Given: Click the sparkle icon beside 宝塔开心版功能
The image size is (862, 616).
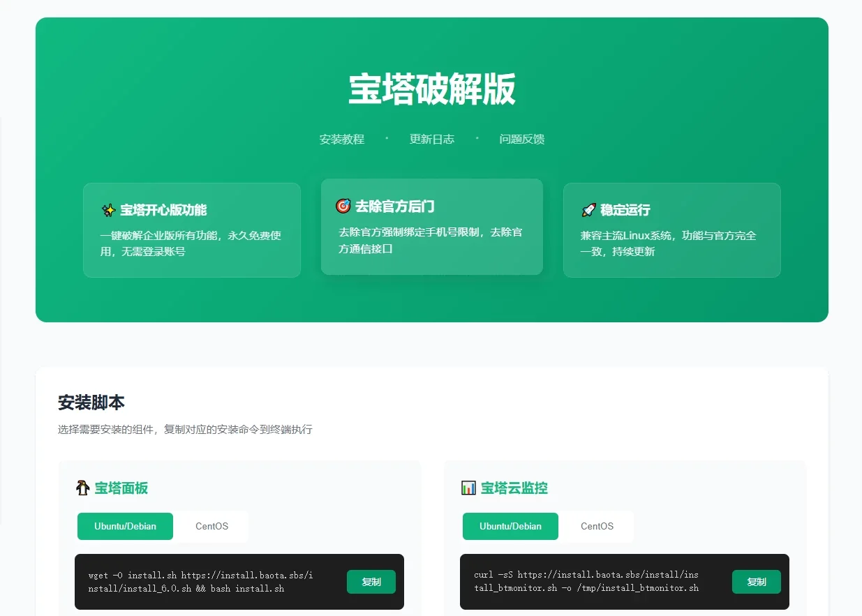Looking at the screenshot, I should 109,209.
